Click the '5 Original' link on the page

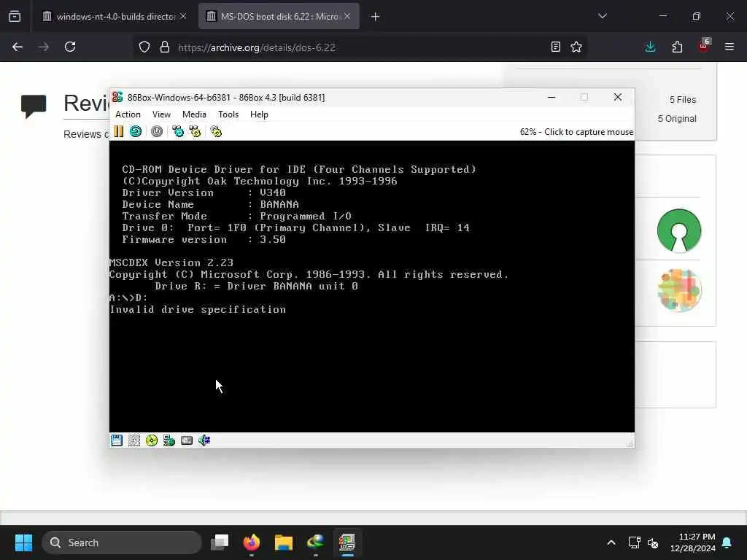point(677,119)
